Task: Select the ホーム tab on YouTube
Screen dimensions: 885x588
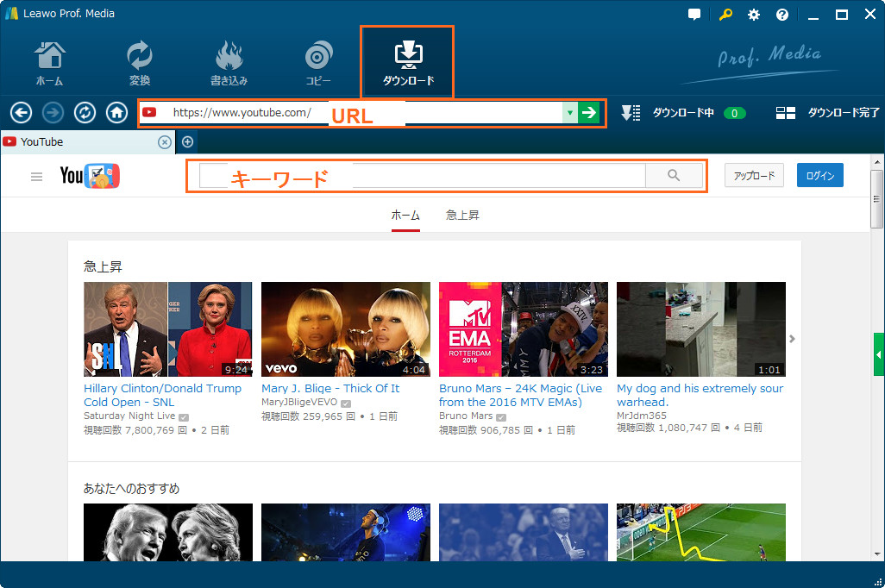Action: [405, 215]
